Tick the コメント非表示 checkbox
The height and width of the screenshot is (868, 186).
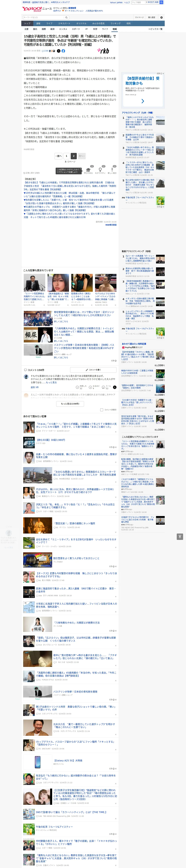pyautogui.click(x=102, y=410)
